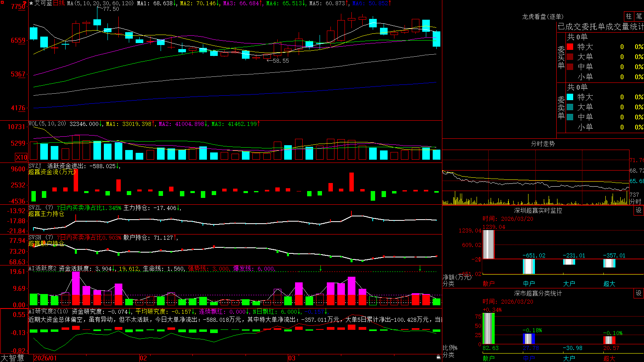The width and height of the screenshot is (644, 362).
Task: Click the star icon before 艾可蓝
Action: (x=31, y=3)
